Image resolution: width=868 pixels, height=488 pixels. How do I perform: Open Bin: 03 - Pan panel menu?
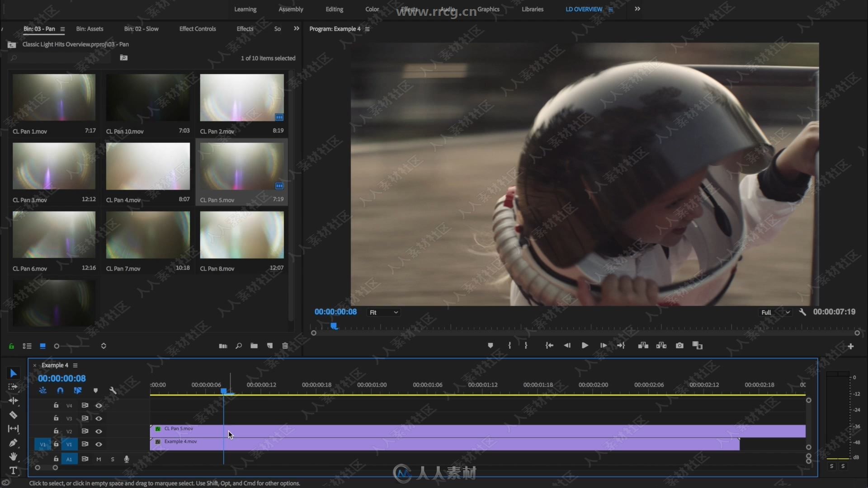[x=62, y=29]
